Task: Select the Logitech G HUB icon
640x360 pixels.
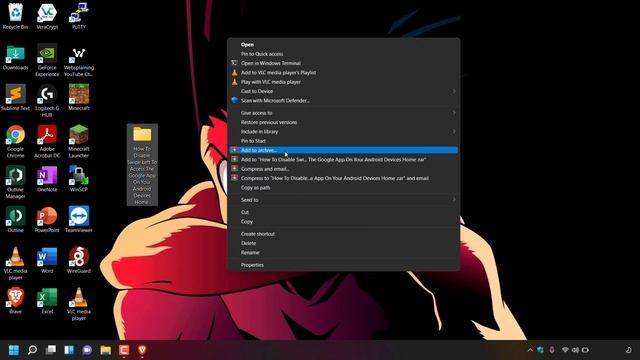Action: (x=47, y=101)
